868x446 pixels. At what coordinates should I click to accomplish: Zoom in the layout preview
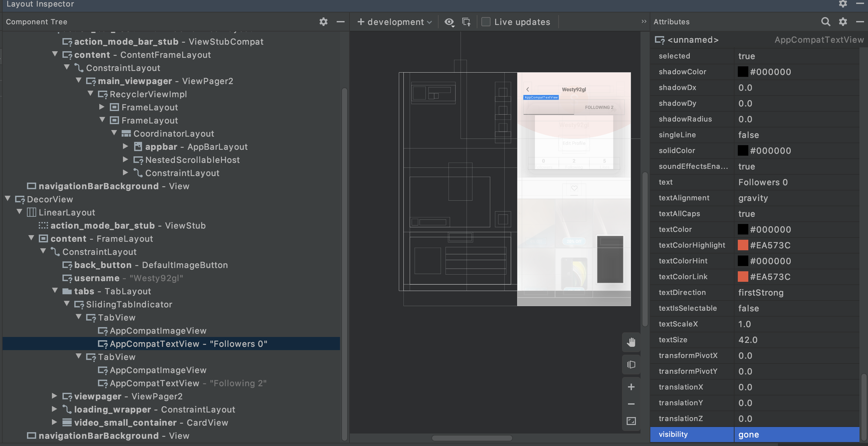(631, 387)
